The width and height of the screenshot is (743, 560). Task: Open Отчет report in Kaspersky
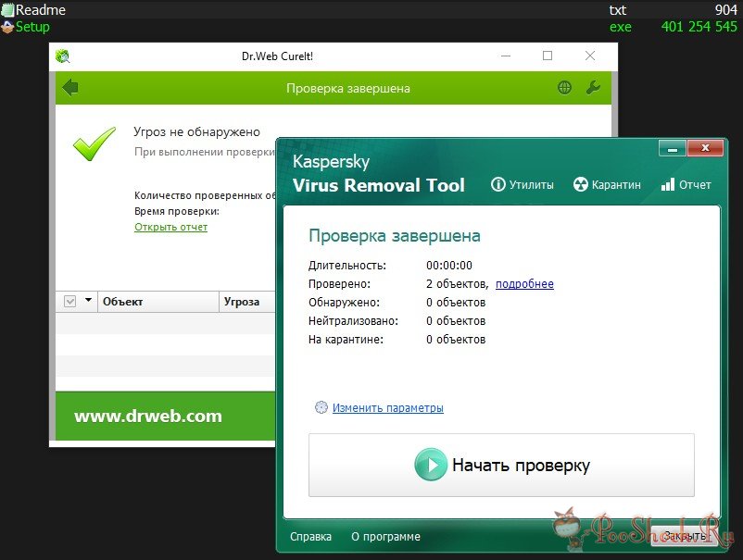tap(686, 184)
